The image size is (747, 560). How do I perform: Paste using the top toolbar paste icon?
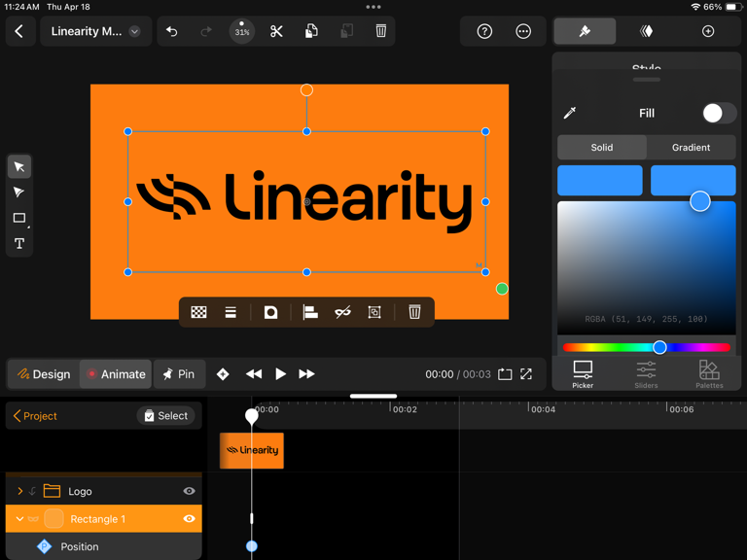point(346,31)
